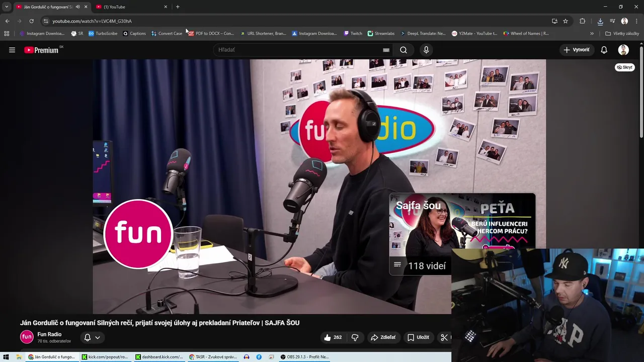Open the Chrome profile avatar
This screenshot has height=362, width=644.
[x=624, y=21]
